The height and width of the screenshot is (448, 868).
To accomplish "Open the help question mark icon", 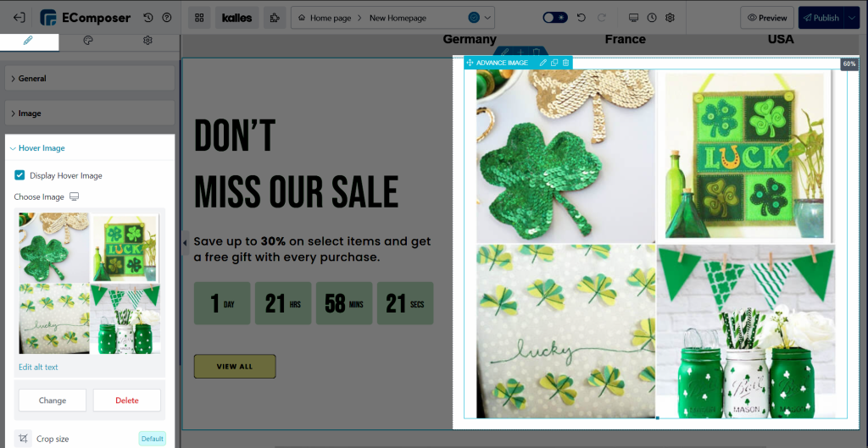I will point(167,18).
